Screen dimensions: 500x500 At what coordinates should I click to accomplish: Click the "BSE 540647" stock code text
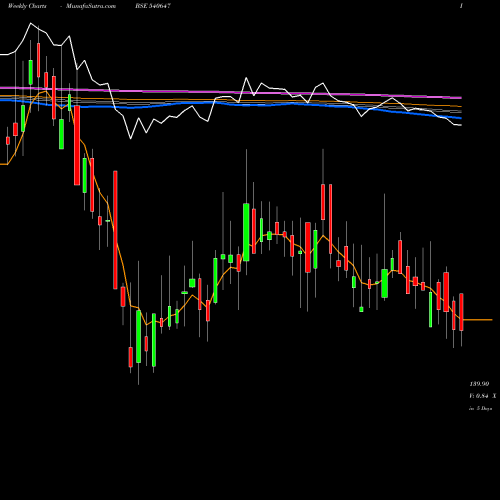153,6
